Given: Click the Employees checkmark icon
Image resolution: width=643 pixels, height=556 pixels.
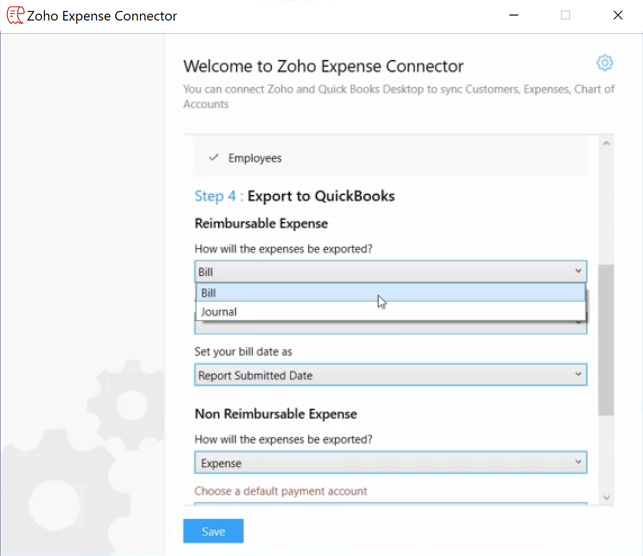Looking at the screenshot, I should (x=213, y=158).
